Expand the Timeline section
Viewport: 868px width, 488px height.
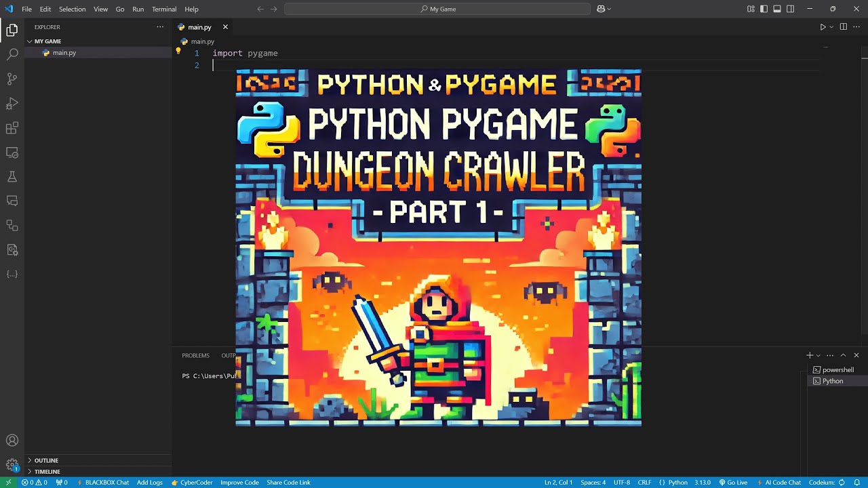[98, 471]
